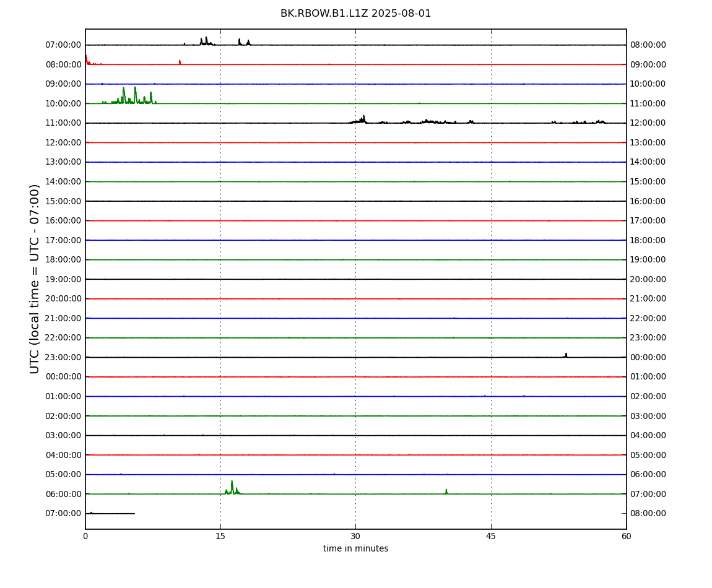Click the left-axis row label 14:00:00
Viewport: 712px width, 588px height.
pos(64,181)
